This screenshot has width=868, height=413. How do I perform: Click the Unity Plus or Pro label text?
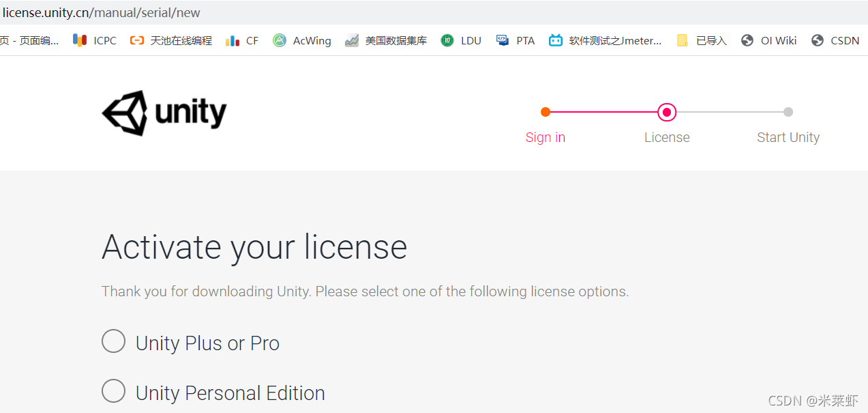(x=207, y=343)
